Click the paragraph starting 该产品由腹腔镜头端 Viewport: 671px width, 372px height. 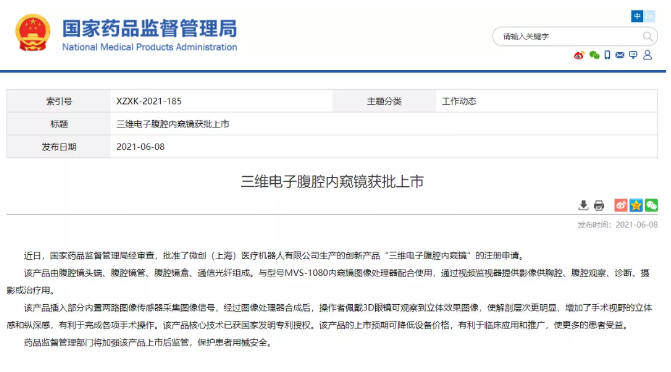328,282
